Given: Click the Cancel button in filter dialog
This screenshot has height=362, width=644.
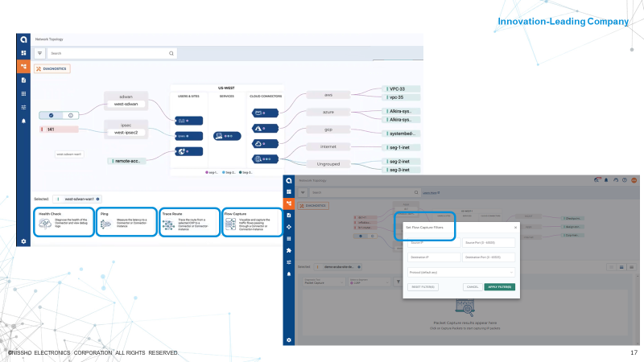Looking at the screenshot, I should click(471, 286).
